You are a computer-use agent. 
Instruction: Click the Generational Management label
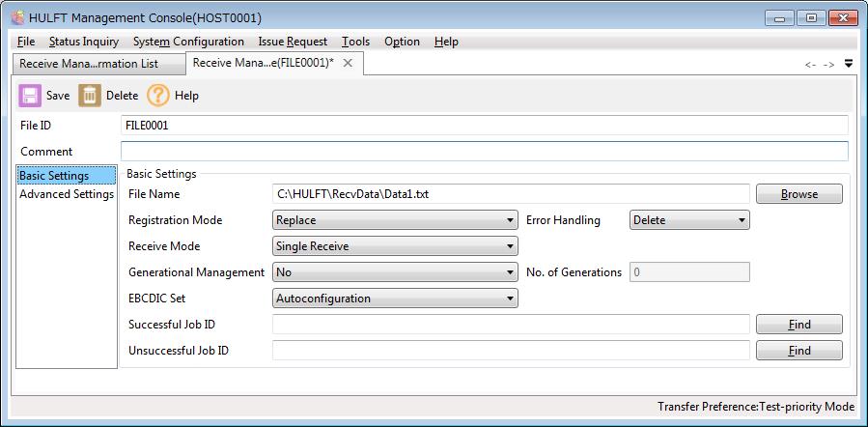[197, 272]
